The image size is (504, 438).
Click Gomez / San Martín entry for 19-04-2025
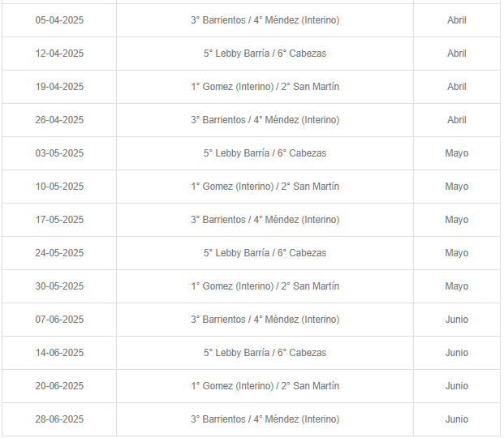(265, 87)
